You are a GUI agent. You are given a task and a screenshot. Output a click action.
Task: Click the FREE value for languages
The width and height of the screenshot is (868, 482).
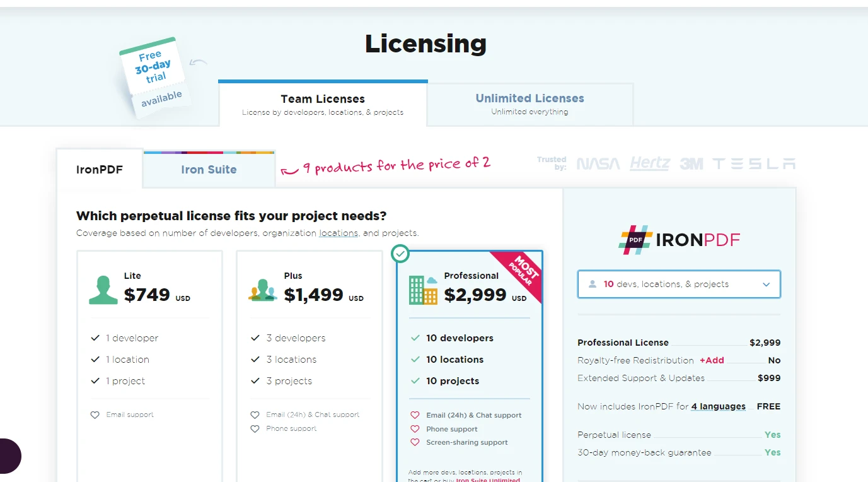pos(768,406)
